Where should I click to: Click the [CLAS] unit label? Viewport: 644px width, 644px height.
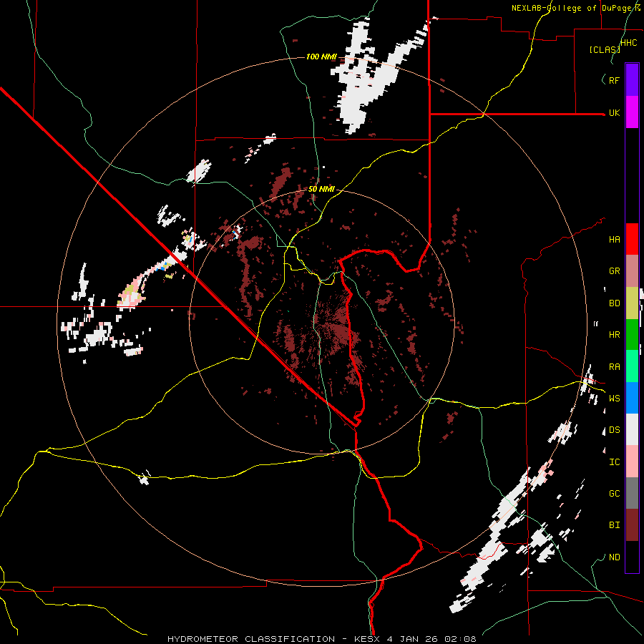604,49
